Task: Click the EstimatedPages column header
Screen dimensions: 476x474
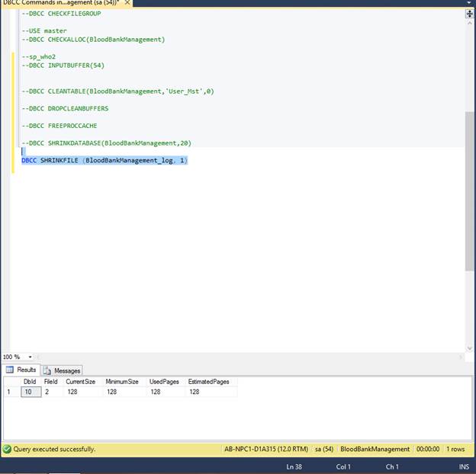Action: coord(208,382)
